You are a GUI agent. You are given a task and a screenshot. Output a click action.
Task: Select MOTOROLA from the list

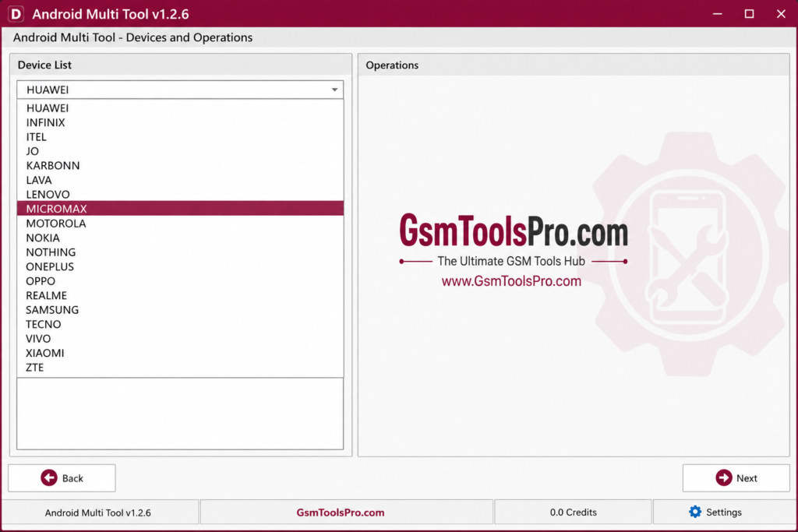(180, 224)
